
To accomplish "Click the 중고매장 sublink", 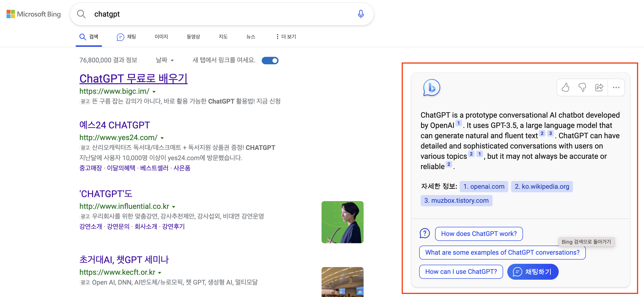I will (x=90, y=168).
